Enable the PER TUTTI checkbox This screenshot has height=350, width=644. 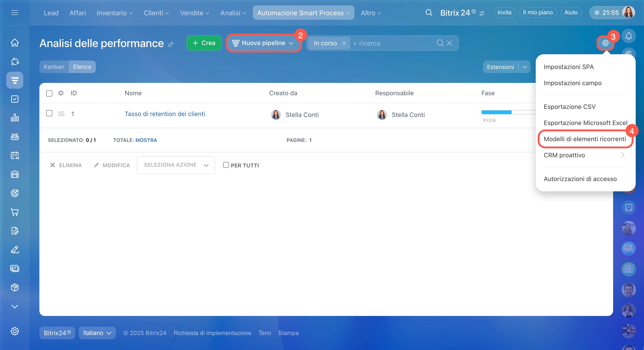(x=226, y=165)
